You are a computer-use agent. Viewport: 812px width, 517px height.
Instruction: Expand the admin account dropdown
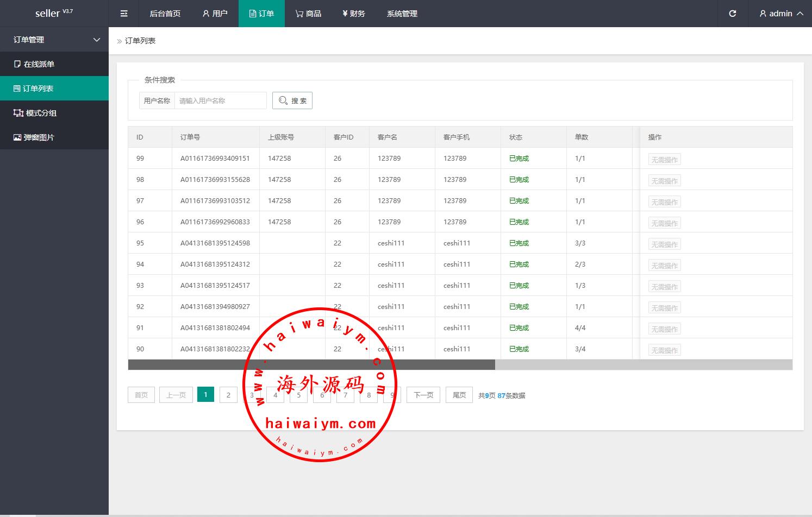coord(781,14)
